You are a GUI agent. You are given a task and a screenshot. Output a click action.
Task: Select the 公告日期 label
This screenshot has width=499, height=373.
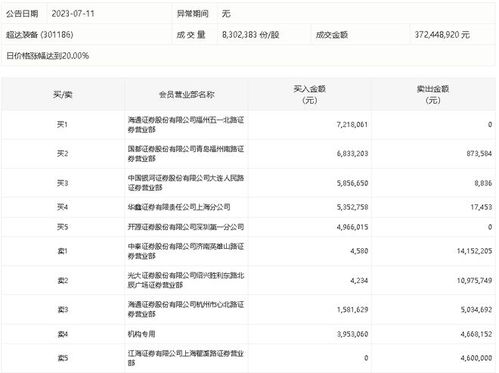22,14
